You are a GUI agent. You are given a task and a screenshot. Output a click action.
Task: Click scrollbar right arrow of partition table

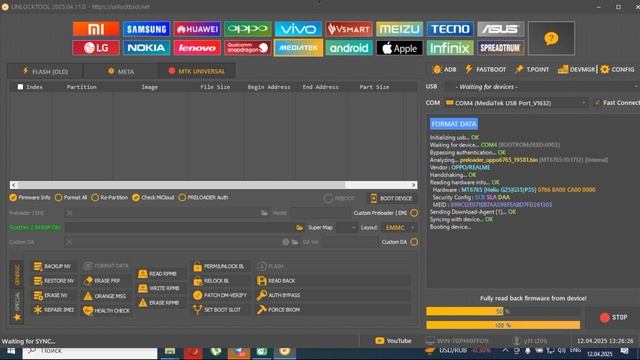tap(413, 185)
